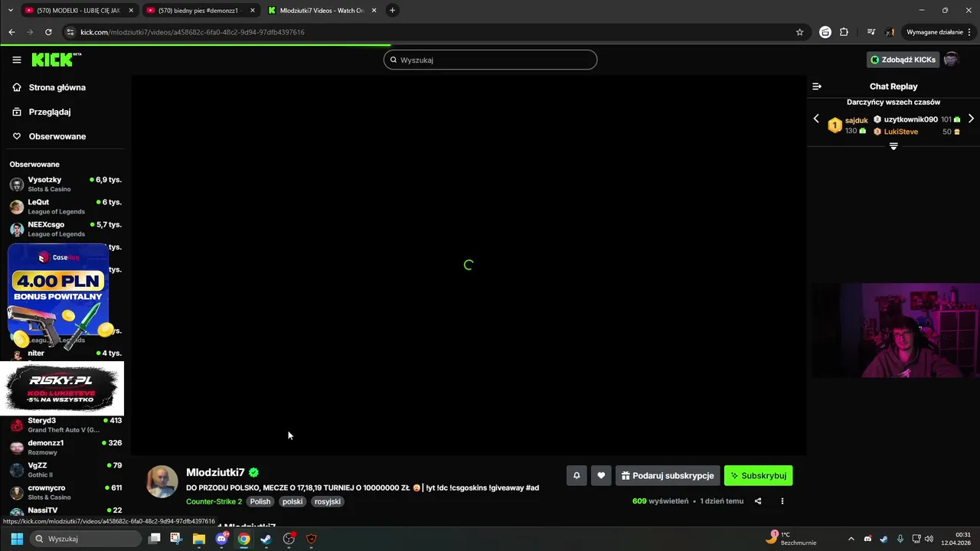
Task: Click the taskbar Wyszukaj search box
Action: pyautogui.click(x=86, y=539)
